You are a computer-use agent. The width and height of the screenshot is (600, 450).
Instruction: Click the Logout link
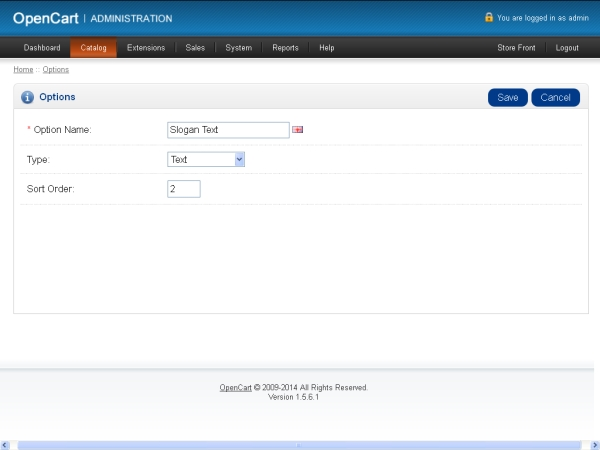point(567,48)
